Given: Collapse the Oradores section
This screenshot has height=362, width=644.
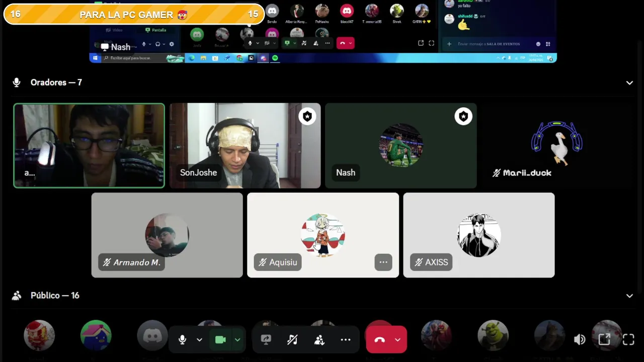Looking at the screenshot, I should tap(629, 83).
